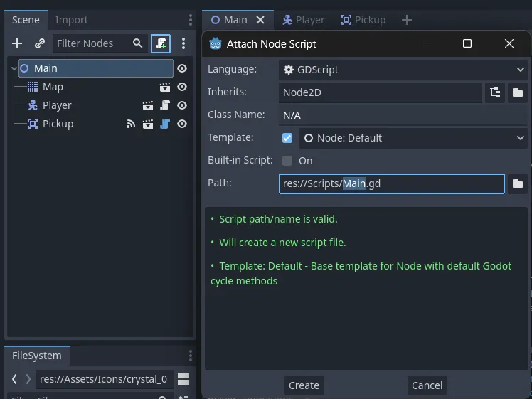Open Player's instanced scene icon

tap(148, 105)
